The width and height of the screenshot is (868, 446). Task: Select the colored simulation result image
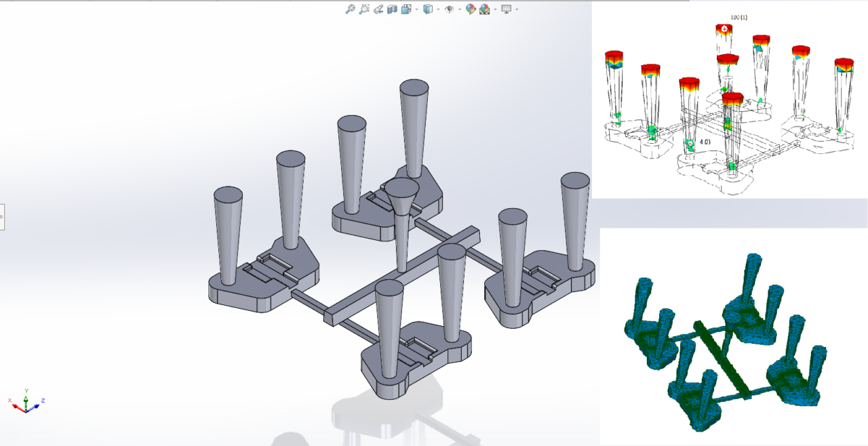[x=729, y=102]
